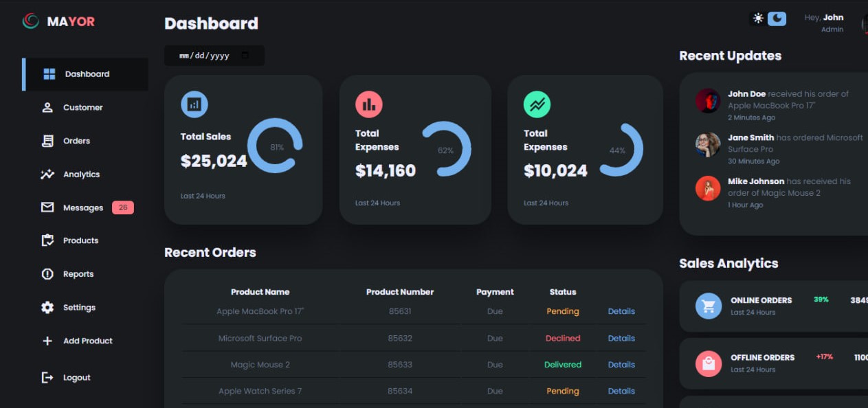View Details for Apple Watch Series 7
Image resolution: width=868 pixels, height=408 pixels.
click(621, 391)
